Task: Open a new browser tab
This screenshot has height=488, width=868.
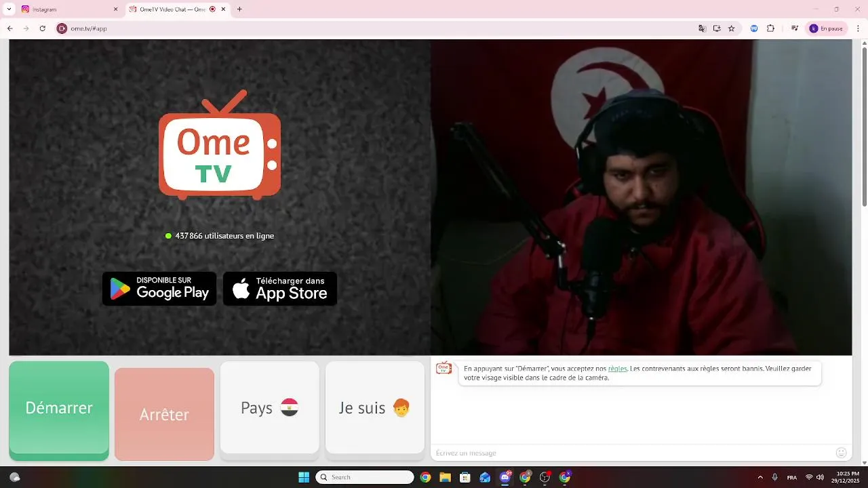Action: pyautogui.click(x=239, y=9)
